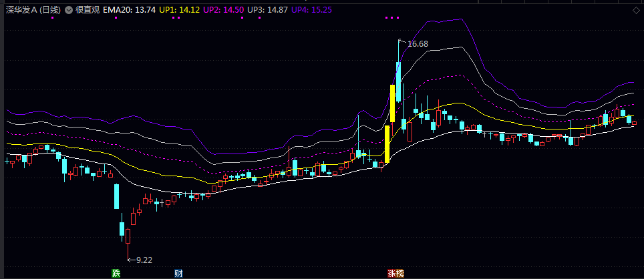Click the 榜 event marker
This screenshot has height=279, width=644.
click(x=399, y=273)
